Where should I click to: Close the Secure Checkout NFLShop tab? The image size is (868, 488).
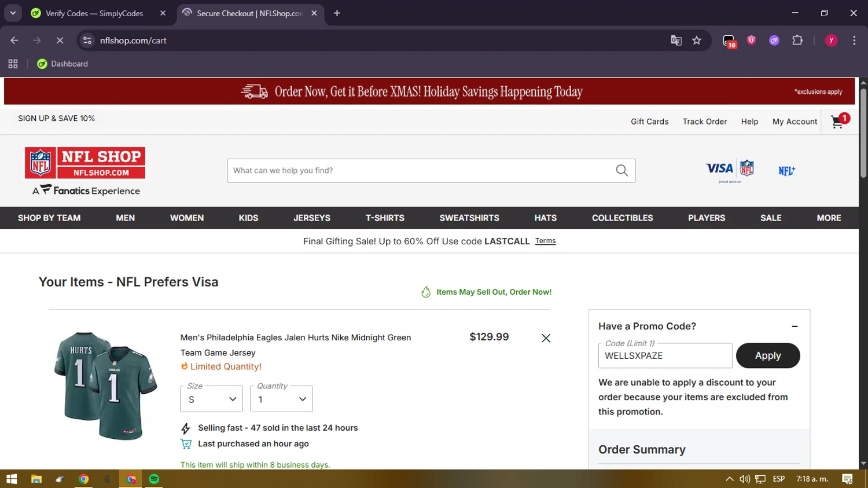coord(314,13)
